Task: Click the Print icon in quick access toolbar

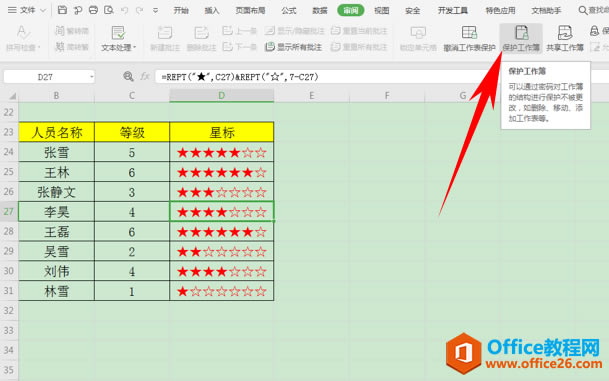Action: pyautogui.click(x=93, y=10)
